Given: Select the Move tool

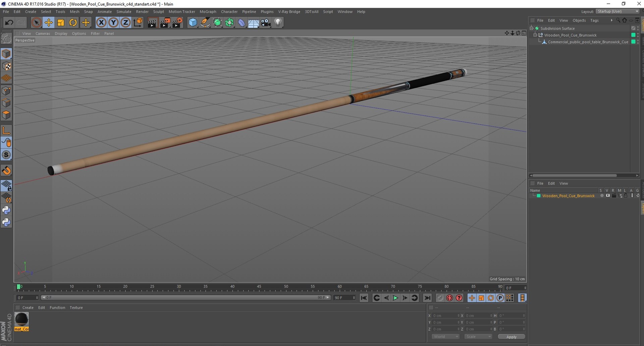Looking at the screenshot, I should pyautogui.click(x=49, y=22).
